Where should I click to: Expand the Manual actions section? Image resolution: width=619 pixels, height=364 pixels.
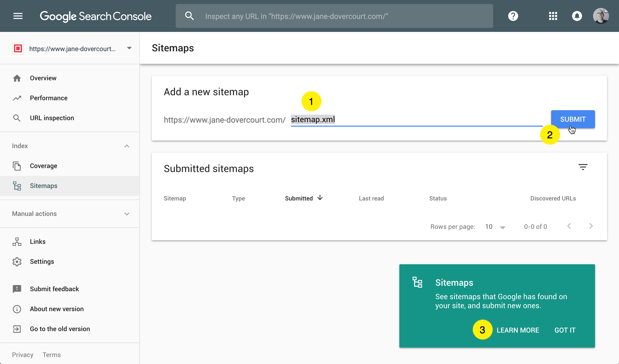(127, 214)
